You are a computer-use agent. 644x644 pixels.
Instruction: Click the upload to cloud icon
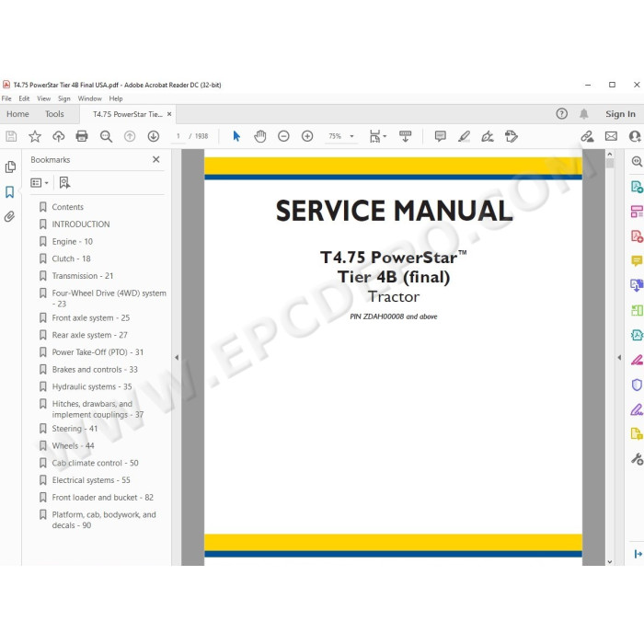click(x=58, y=136)
